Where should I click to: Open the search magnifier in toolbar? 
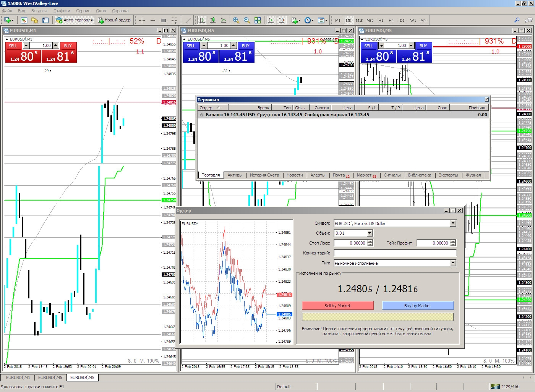point(517,20)
